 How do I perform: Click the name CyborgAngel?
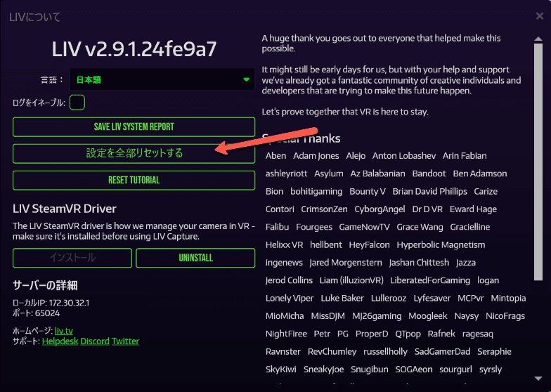(380, 209)
